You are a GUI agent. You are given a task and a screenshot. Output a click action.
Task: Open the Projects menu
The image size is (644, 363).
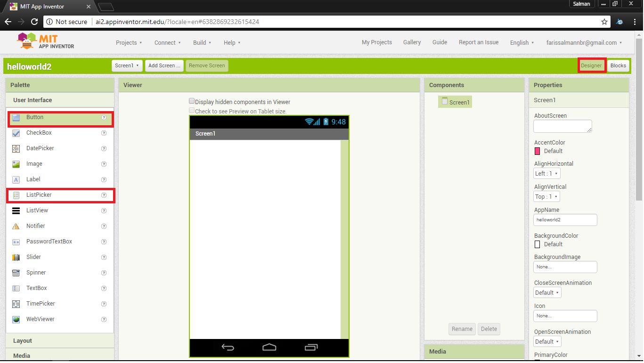[129, 43]
